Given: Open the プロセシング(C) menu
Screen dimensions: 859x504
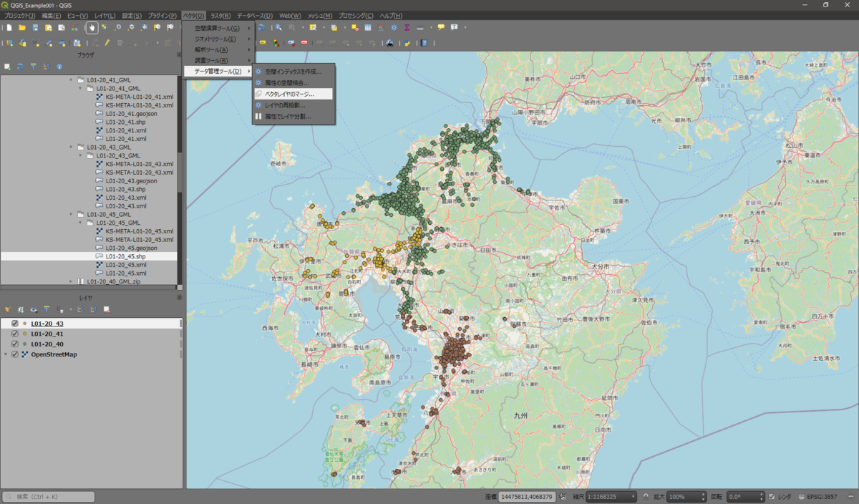Looking at the screenshot, I should click(356, 15).
